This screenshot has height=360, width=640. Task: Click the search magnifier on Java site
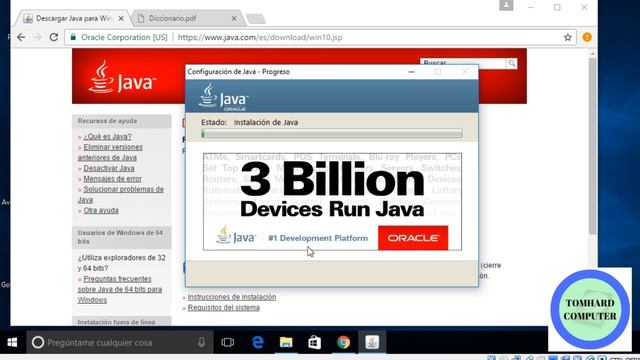point(511,63)
